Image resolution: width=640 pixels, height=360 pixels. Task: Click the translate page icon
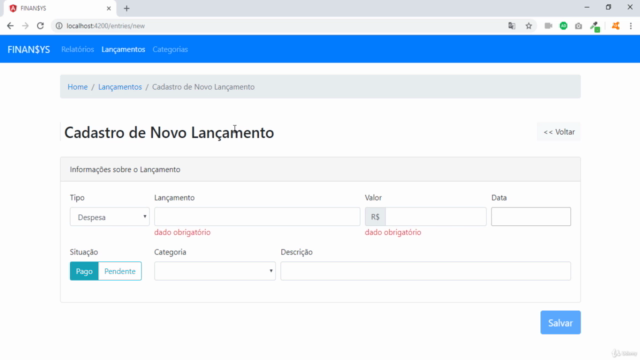click(511, 26)
